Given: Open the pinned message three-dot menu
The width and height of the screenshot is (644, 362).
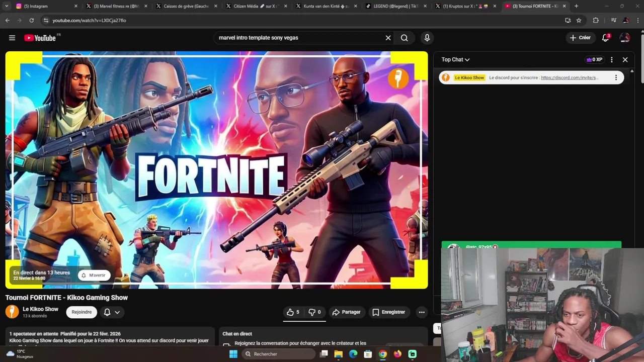Looking at the screenshot, I should (616, 77).
